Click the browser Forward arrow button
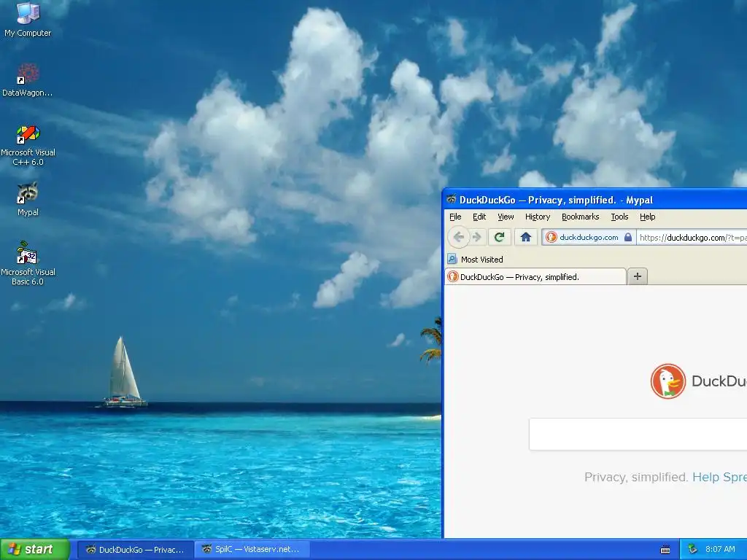This screenshot has height=560, width=747. [x=477, y=237]
